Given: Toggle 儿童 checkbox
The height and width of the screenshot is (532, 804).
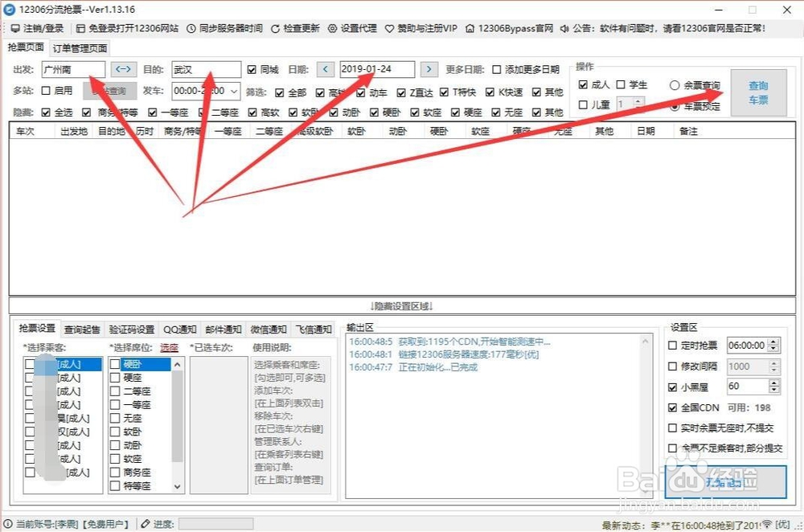Looking at the screenshot, I should click(x=583, y=104).
